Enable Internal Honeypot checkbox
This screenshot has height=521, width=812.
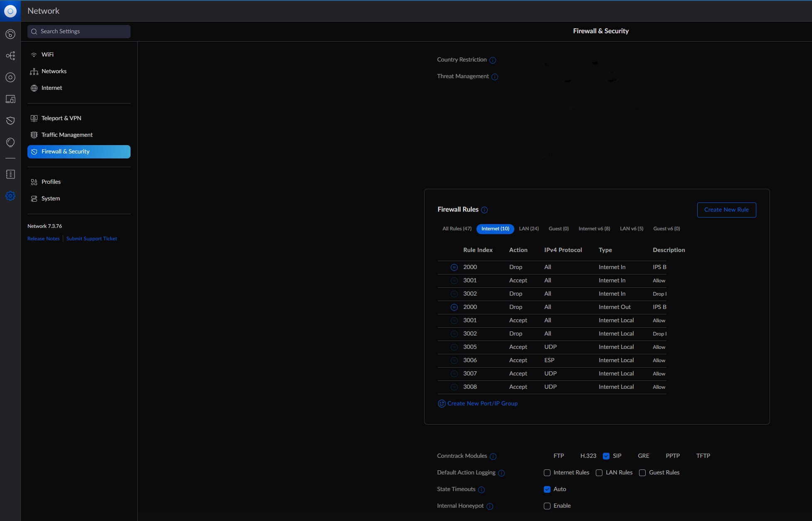coord(547,506)
